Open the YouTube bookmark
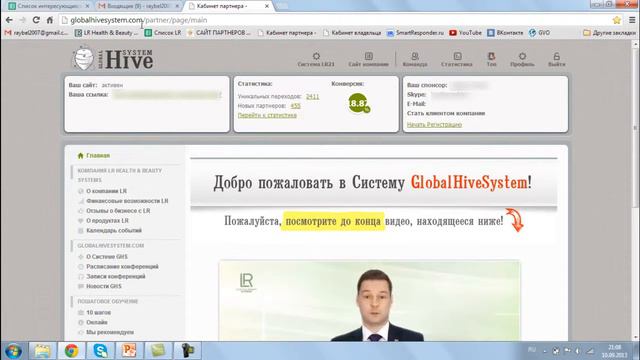Screen dimensions: 640x360 465,33
